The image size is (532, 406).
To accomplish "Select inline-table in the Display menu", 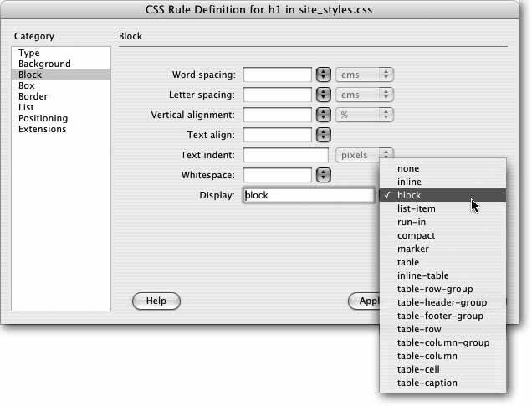I will click(x=422, y=275).
